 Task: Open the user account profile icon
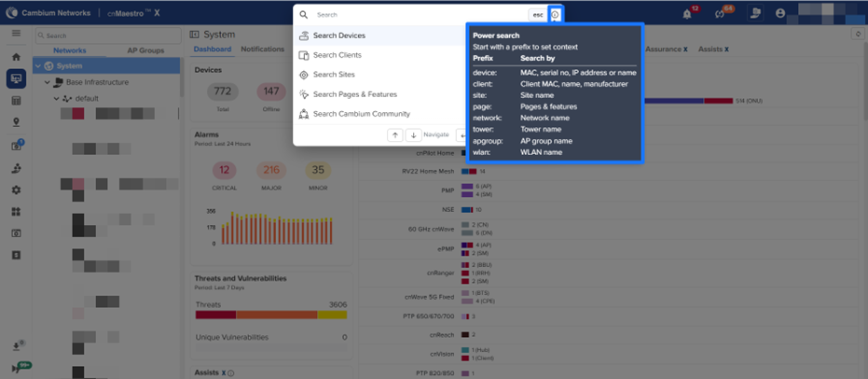tap(780, 14)
